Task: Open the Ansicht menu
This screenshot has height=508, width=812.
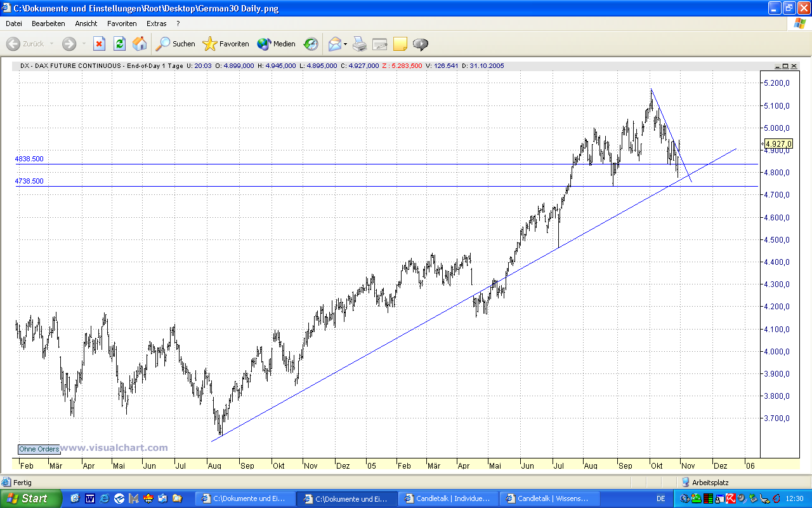Action: click(x=86, y=23)
